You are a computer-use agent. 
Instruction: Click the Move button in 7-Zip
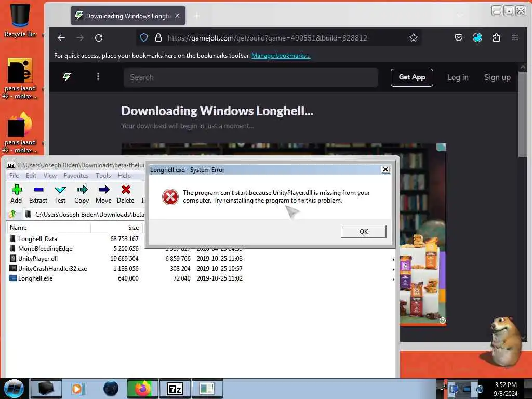coord(103,194)
